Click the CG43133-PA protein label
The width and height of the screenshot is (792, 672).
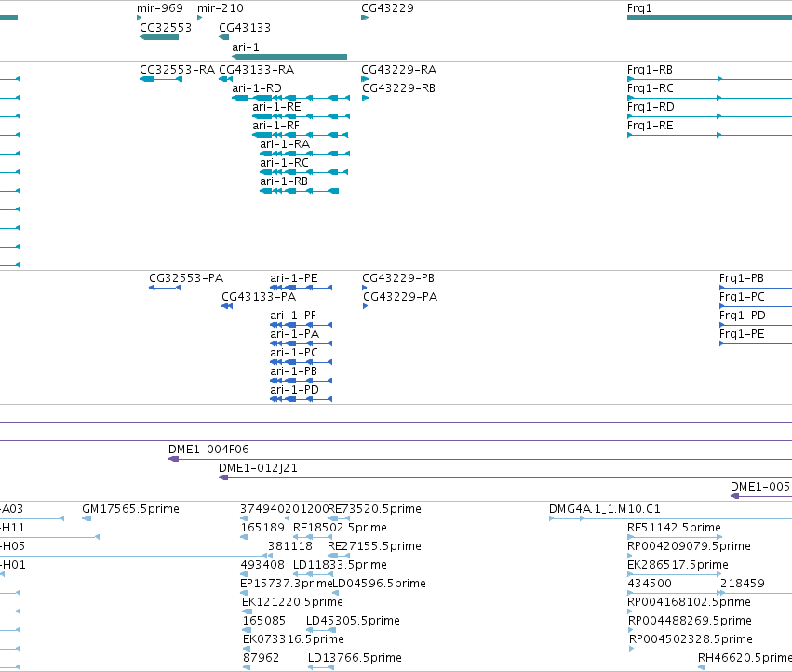click(x=259, y=297)
